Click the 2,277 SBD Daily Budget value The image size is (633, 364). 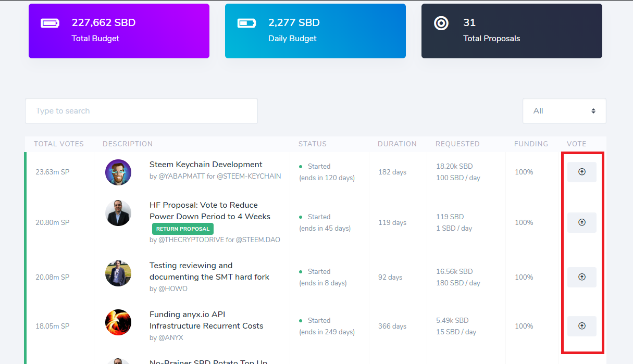coord(294,23)
